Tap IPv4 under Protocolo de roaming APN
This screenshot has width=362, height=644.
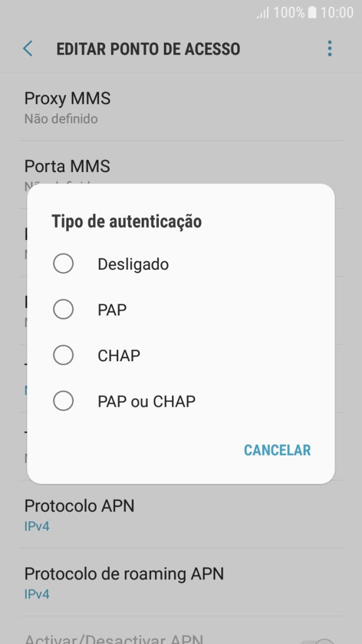point(37,594)
